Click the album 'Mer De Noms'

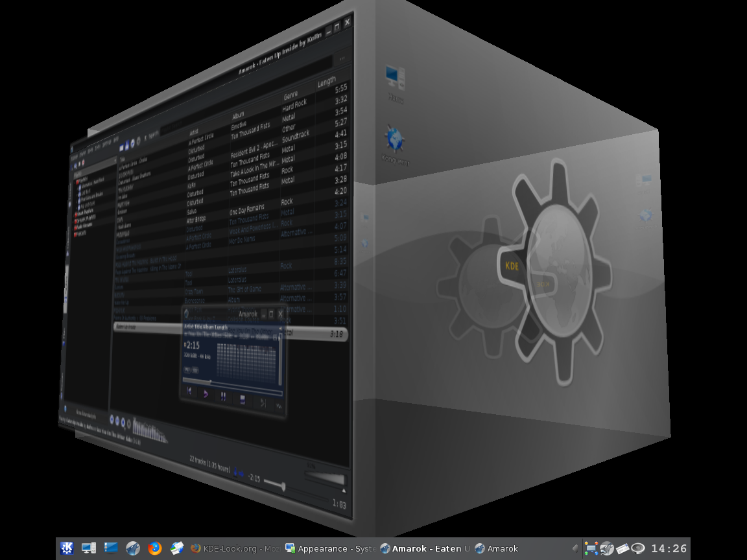point(242,240)
